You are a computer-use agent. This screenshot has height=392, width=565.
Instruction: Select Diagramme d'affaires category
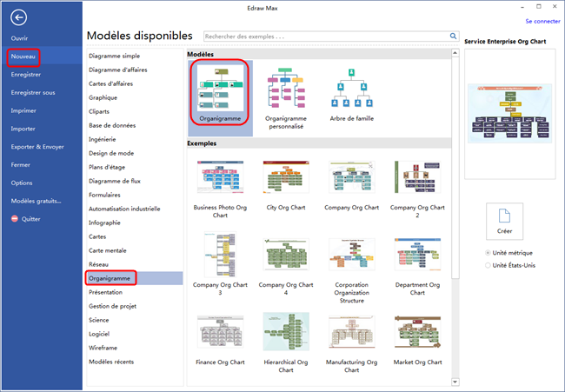(118, 70)
